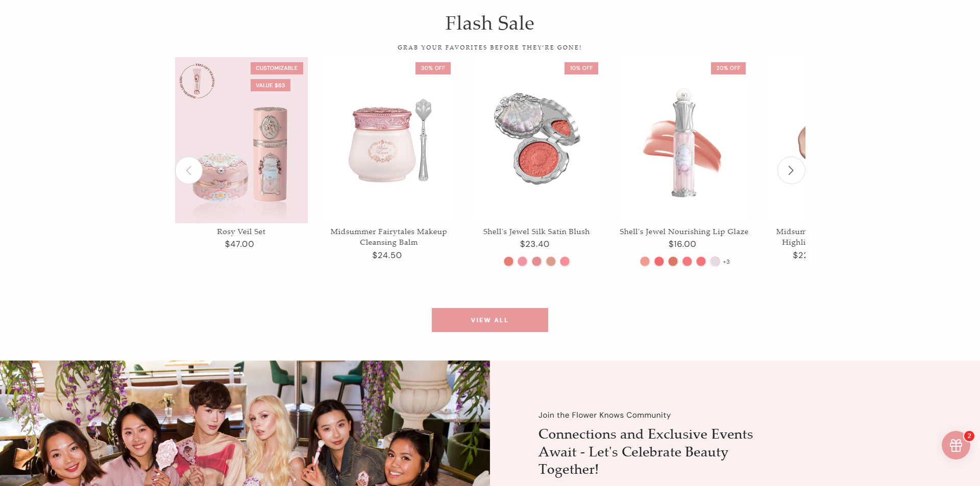980x486 pixels.
Task: Open the Rosy Veil Set product link
Action: 241,232
